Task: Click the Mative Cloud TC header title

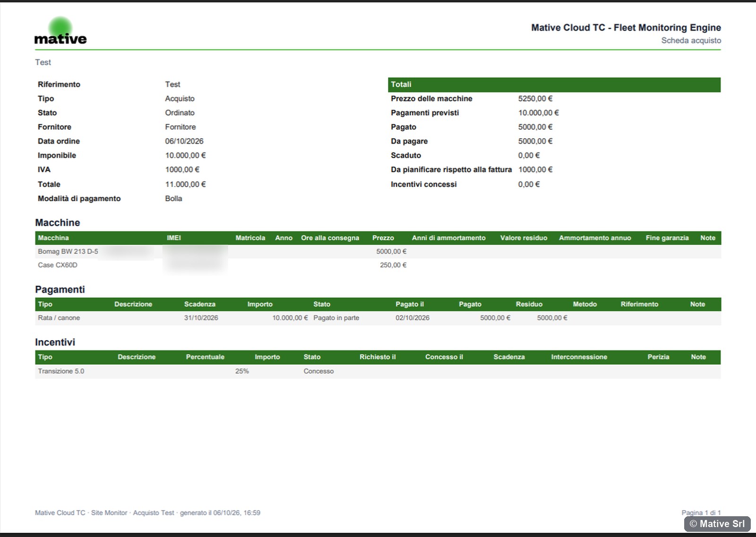Action: [626, 28]
